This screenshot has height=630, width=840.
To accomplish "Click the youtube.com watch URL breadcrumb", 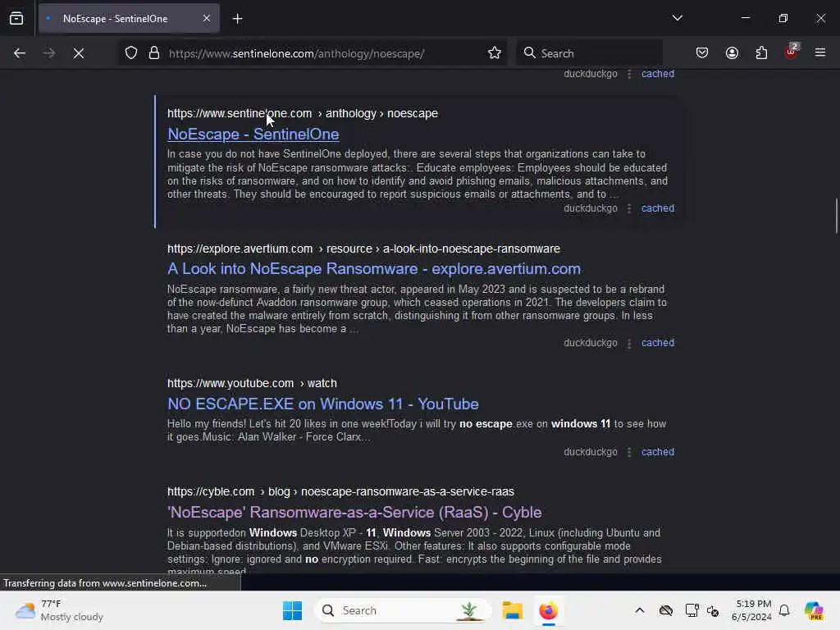I will tap(253, 384).
